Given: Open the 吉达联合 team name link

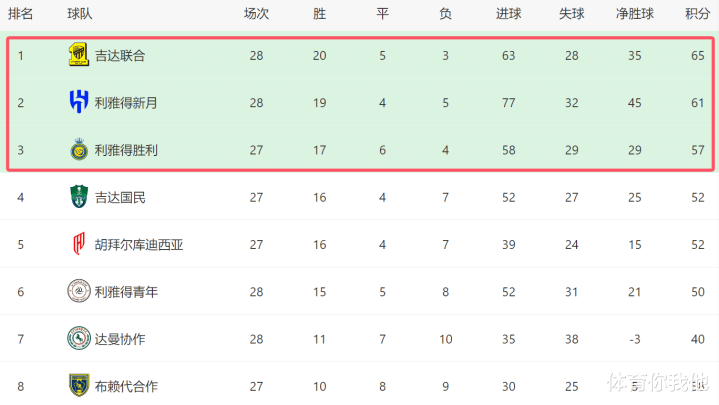Looking at the screenshot, I should pos(120,56).
